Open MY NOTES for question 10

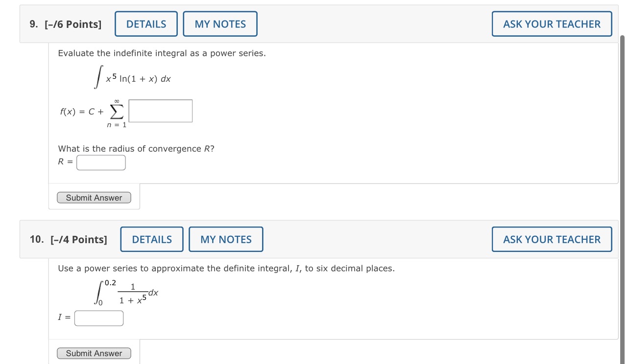tap(226, 239)
